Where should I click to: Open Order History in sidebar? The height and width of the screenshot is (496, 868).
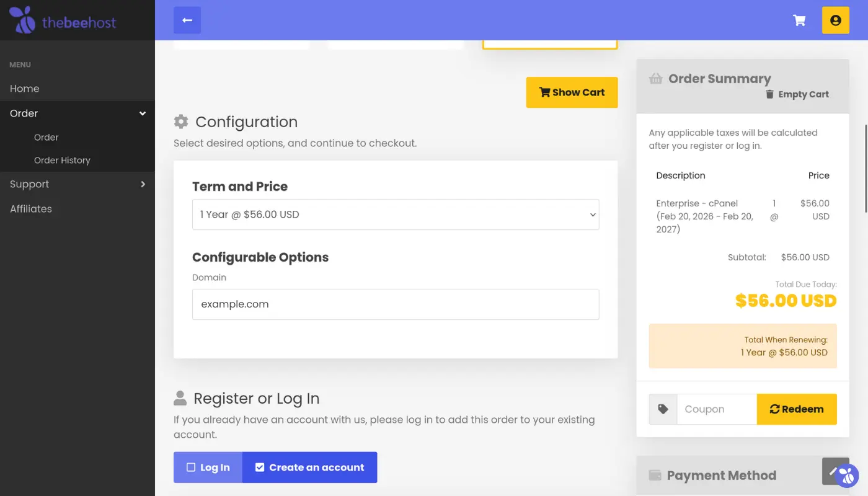tap(62, 160)
